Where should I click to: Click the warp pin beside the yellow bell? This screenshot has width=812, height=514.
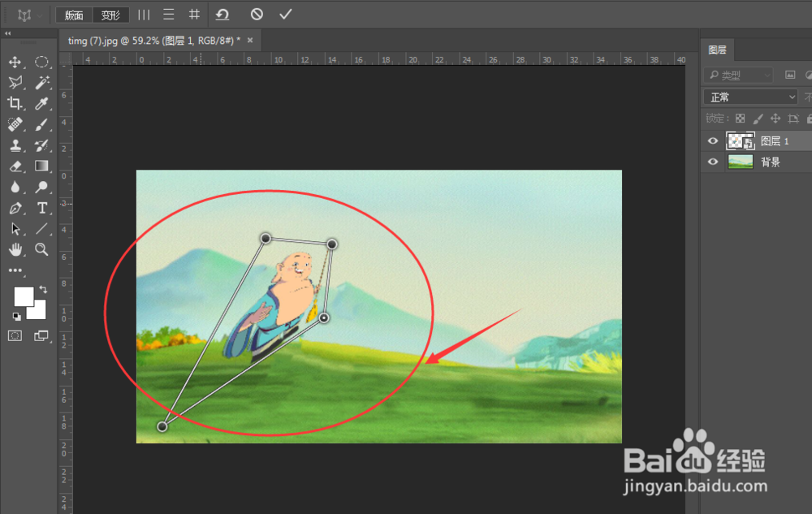324,317
